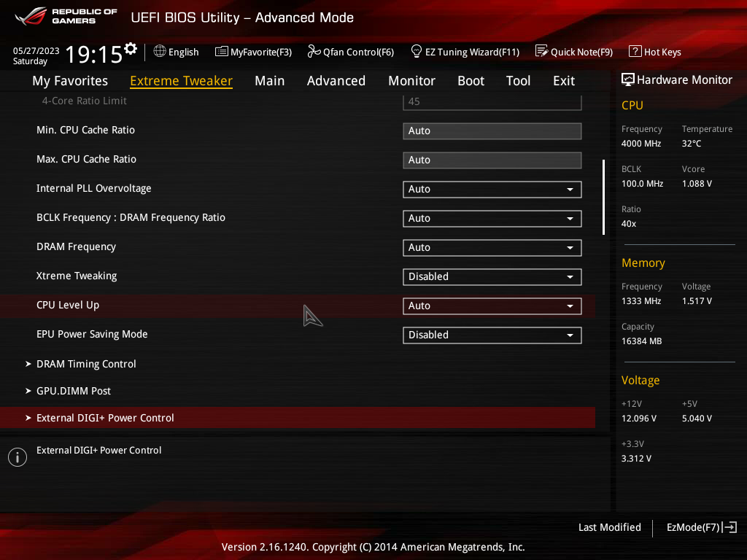The width and height of the screenshot is (747, 560).
Task: Click the 4-Core Ratio Limit field
Action: pos(492,102)
